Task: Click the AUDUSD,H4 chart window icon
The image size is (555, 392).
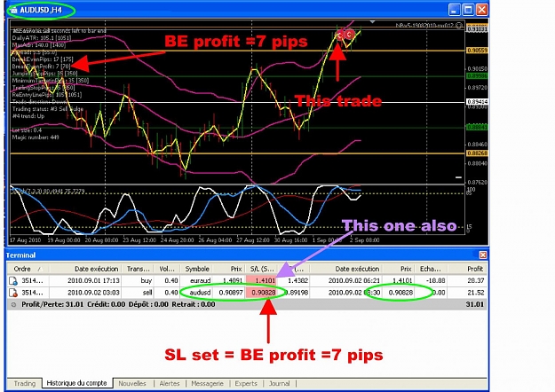Action: 13,10
